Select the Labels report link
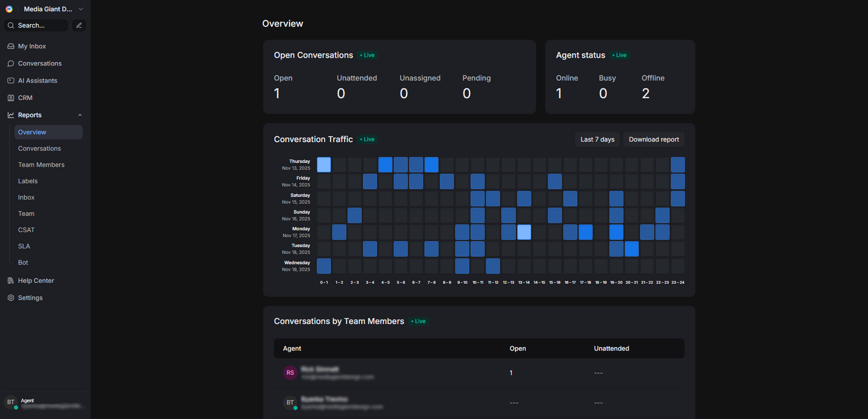Image resolution: width=868 pixels, height=419 pixels. pos(28,181)
